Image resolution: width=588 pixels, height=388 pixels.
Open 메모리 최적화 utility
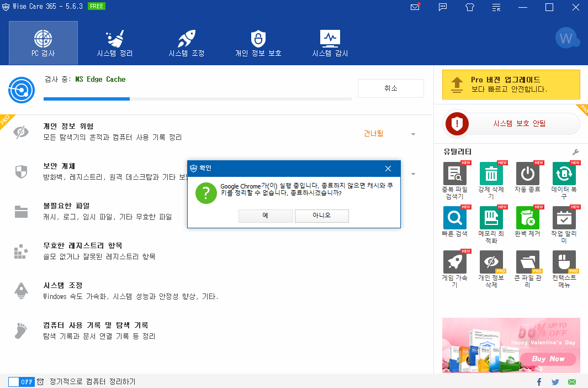491,225
